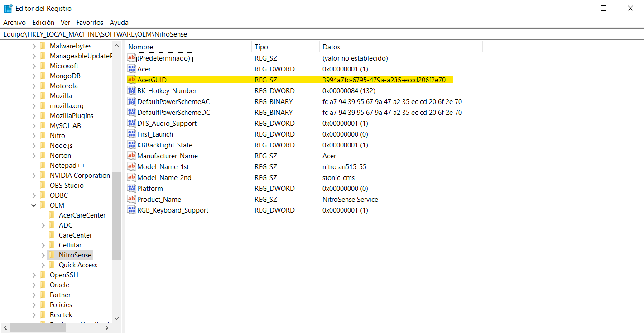Expand the Quick Access subkey
Viewport: 644px width, 333px height.
(43, 265)
